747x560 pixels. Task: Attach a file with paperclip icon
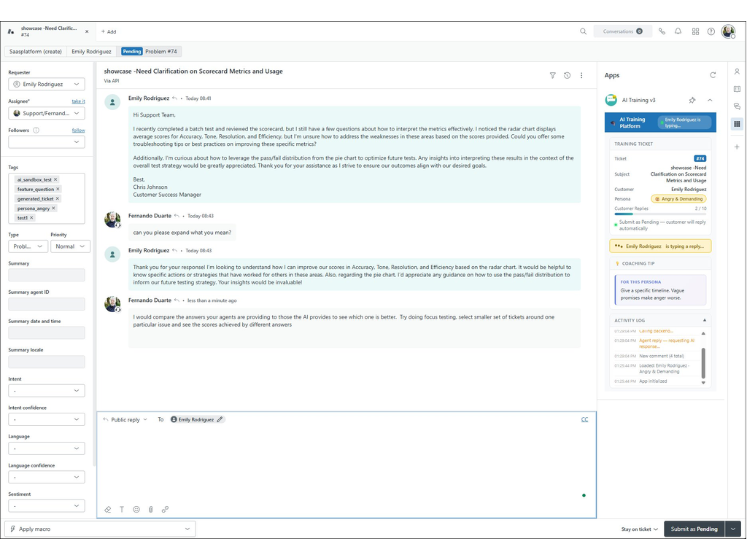click(x=150, y=510)
